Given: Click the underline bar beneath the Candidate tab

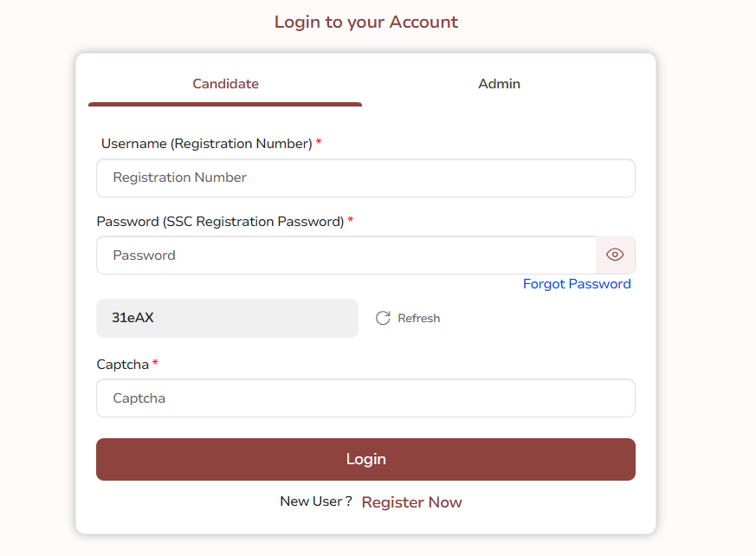Looking at the screenshot, I should (x=225, y=104).
